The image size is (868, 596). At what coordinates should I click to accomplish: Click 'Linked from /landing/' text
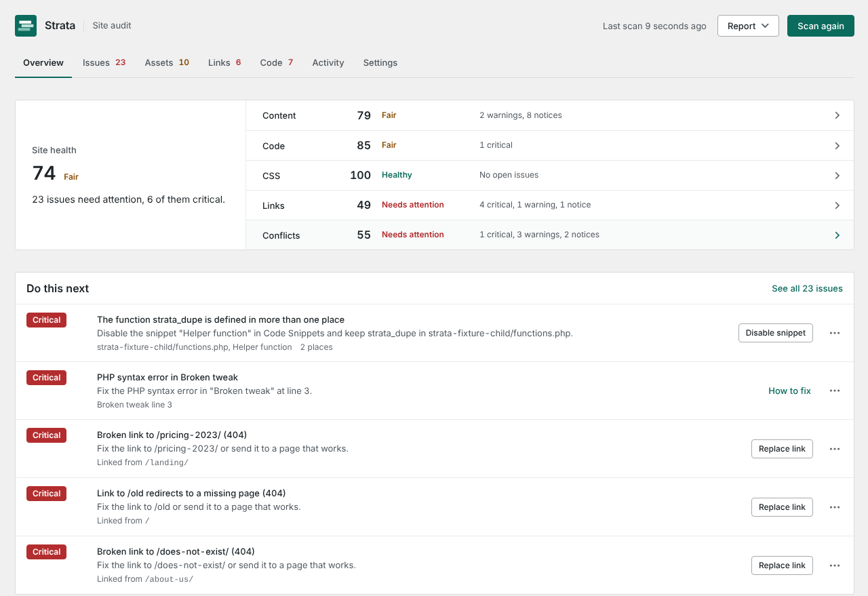tap(142, 462)
